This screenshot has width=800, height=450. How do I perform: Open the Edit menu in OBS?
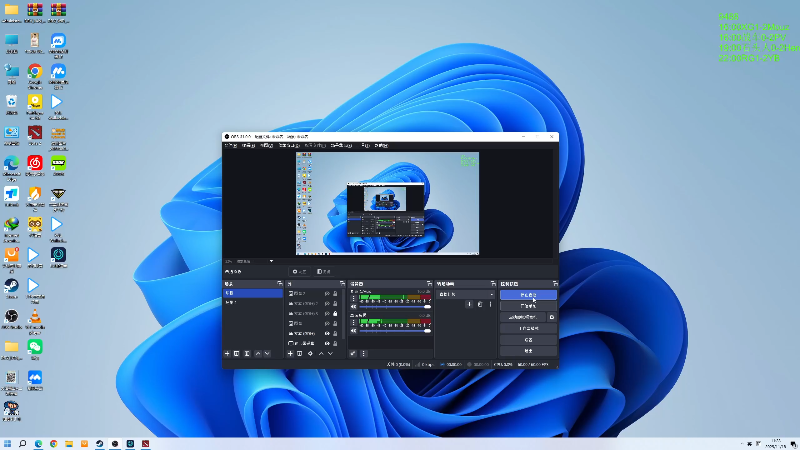(248, 145)
